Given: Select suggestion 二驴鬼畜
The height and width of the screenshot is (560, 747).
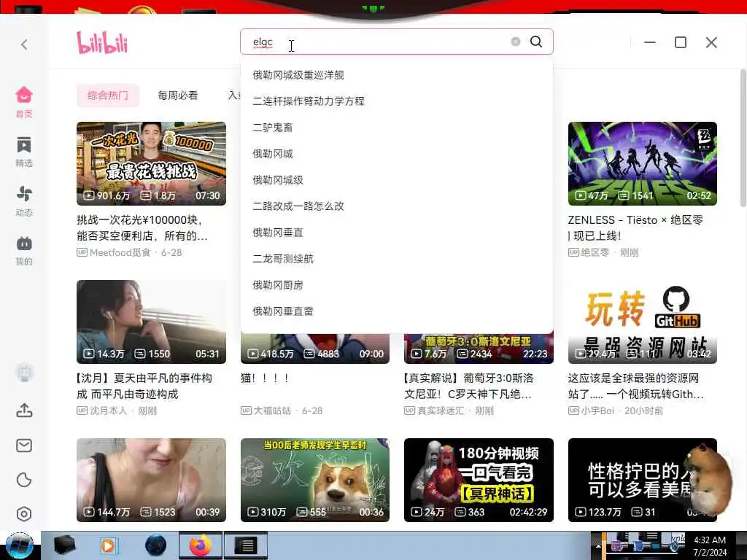Looking at the screenshot, I should [396, 128].
